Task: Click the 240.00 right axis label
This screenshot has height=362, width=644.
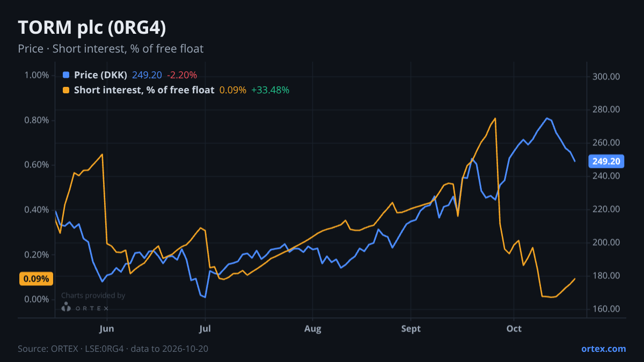Action: coord(607,176)
